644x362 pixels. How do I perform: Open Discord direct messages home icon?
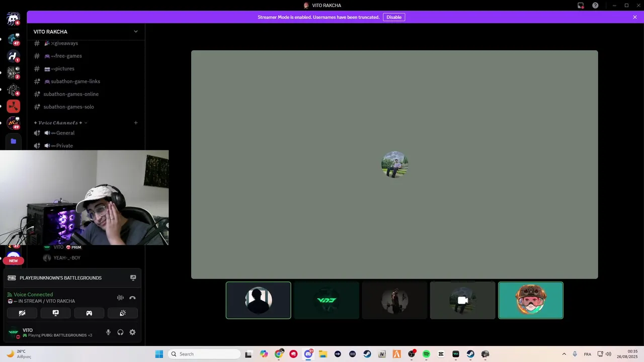coord(13,19)
